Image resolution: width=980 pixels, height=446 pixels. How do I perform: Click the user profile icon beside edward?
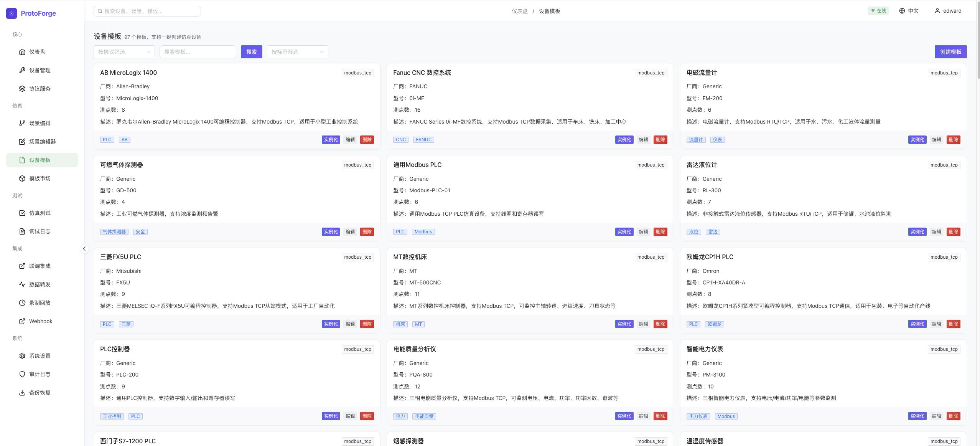pyautogui.click(x=937, y=11)
